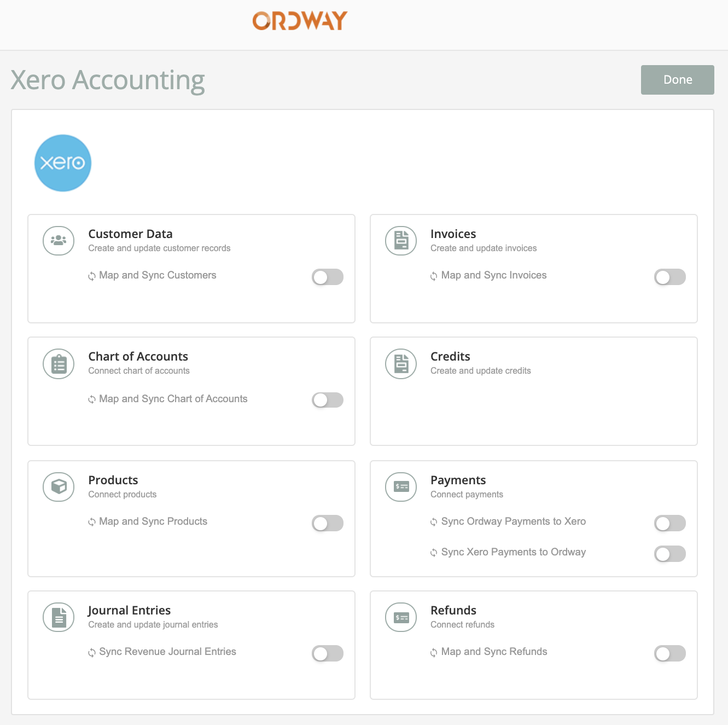Click the Ordway logo in the header
The width and height of the screenshot is (728, 725).
click(x=300, y=21)
